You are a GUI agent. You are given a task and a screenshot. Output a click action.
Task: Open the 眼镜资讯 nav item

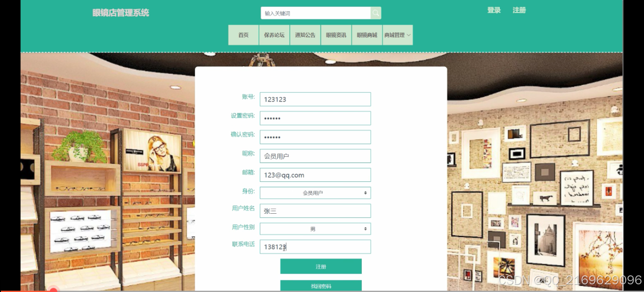tap(336, 35)
